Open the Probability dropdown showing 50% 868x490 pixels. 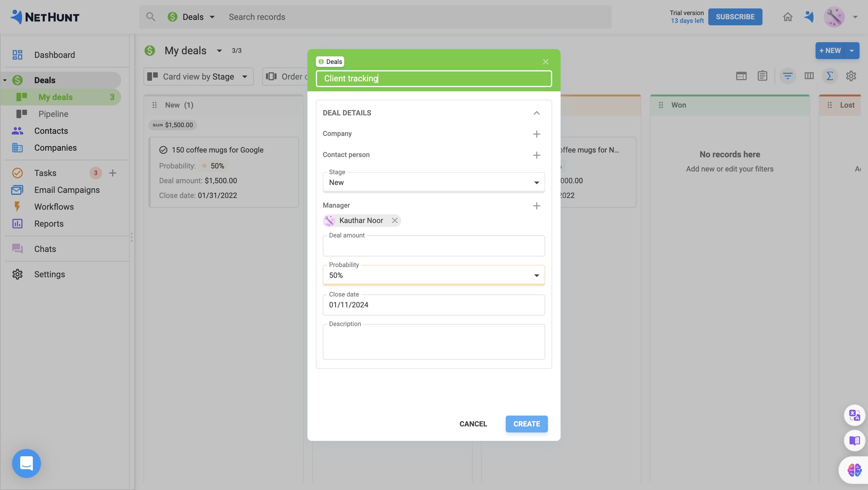(433, 275)
